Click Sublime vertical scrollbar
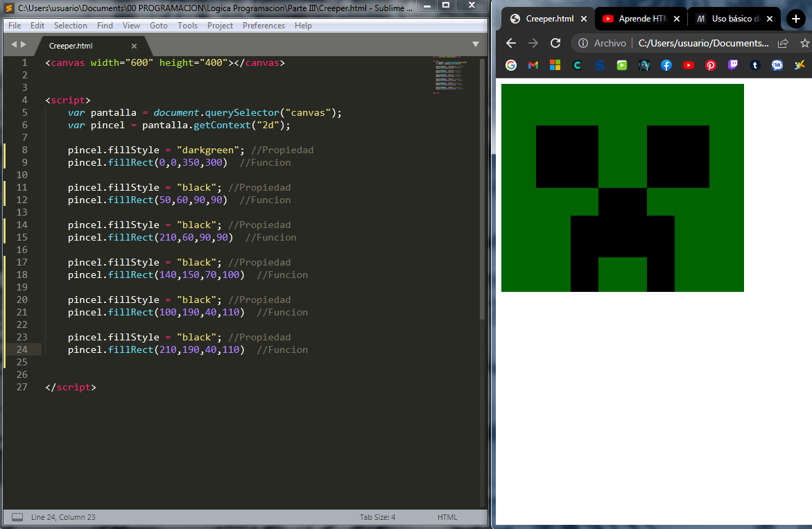The width and height of the screenshot is (812, 529). [x=482, y=189]
